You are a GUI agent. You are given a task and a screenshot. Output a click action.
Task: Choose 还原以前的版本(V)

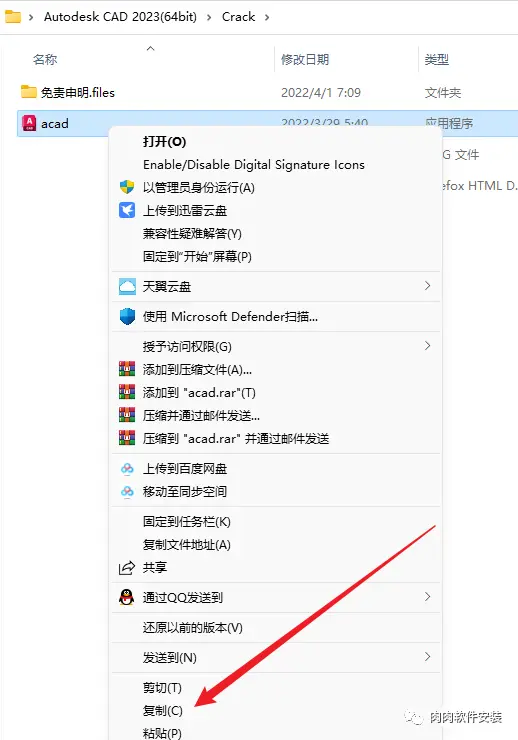(192, 628)
